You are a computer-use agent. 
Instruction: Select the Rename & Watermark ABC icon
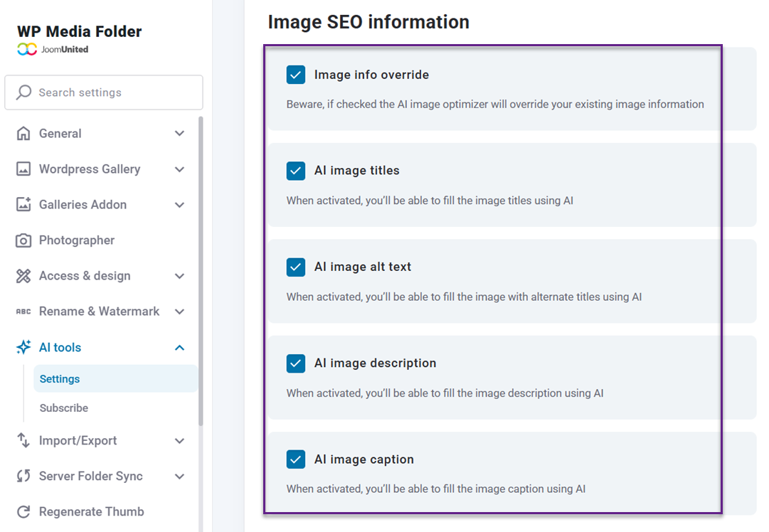pyautogui.click(x=23, y=311)
